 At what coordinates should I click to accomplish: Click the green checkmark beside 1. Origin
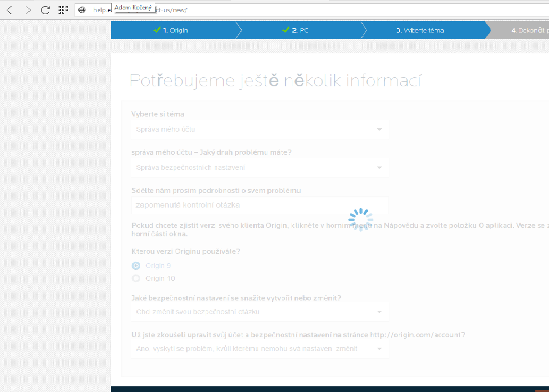157,30
